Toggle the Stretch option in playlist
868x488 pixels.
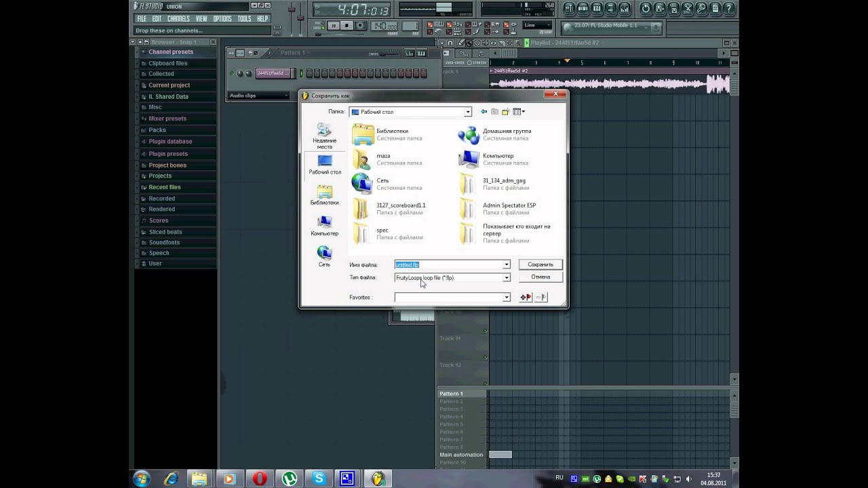[x=477, y=62]
